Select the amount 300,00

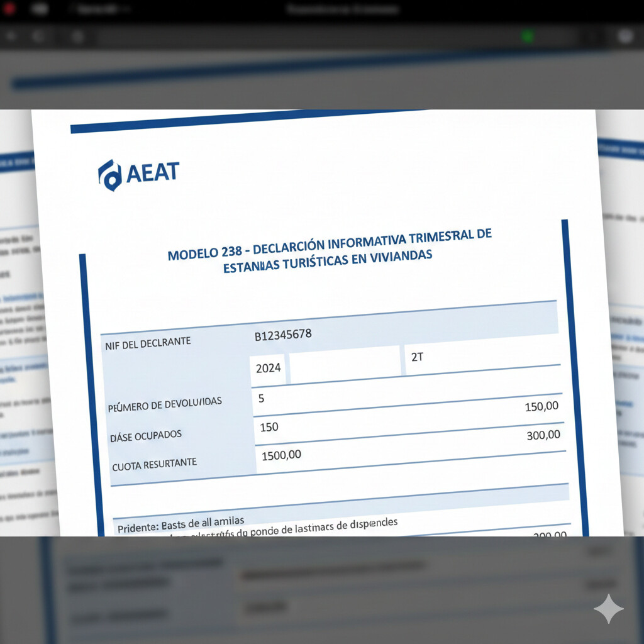tap(543, 435)
